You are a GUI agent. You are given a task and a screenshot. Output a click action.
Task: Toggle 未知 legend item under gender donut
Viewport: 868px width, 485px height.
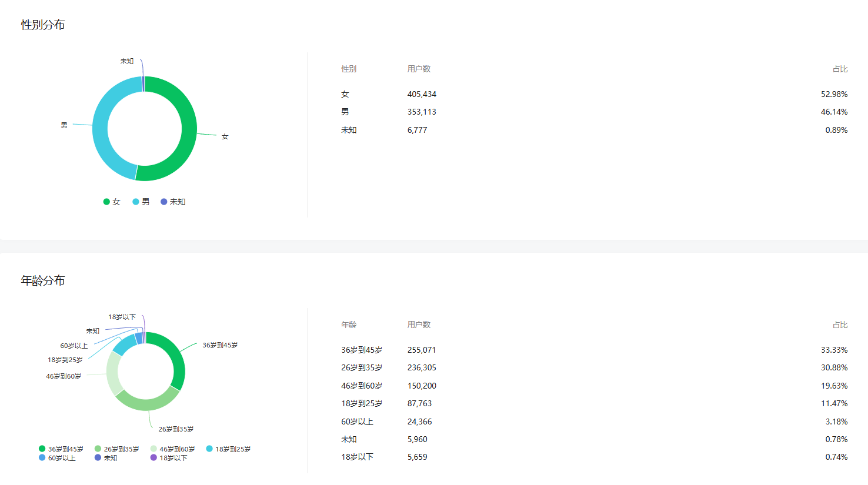[173, 202]
